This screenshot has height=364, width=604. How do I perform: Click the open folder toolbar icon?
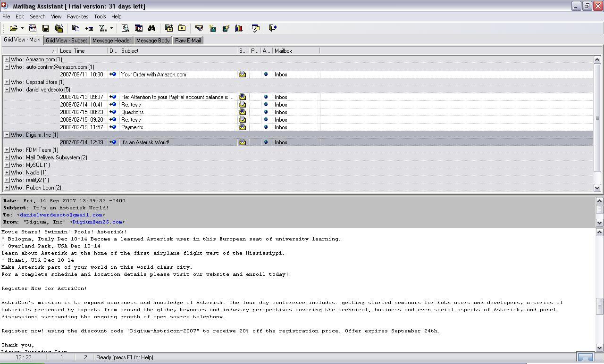click(14, 28)
